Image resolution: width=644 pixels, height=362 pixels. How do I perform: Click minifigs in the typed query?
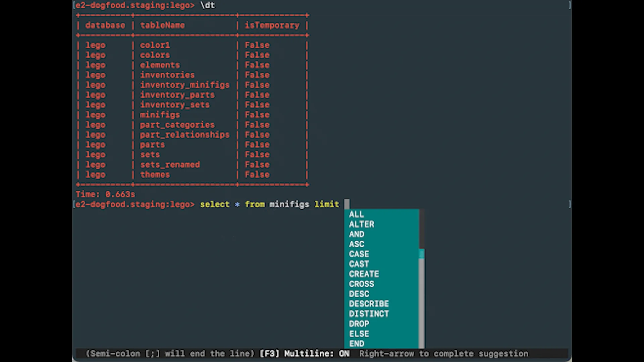pos(289,204)
